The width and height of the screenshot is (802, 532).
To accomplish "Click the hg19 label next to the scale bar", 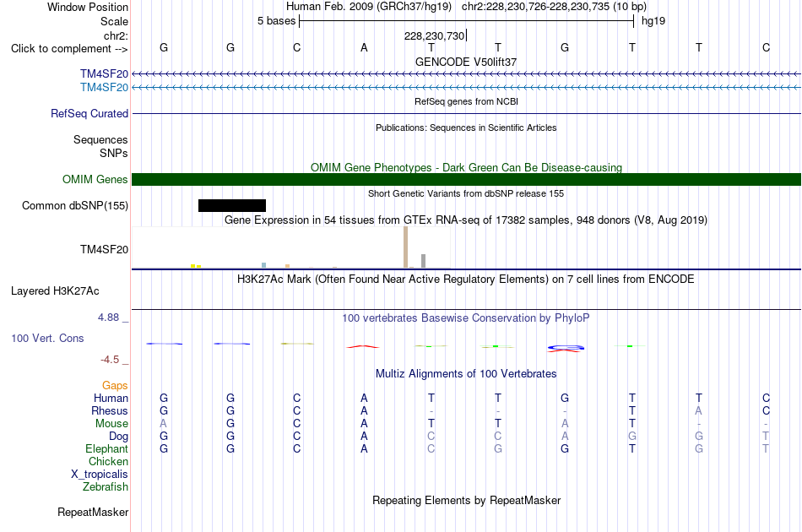I will (653, 21).
